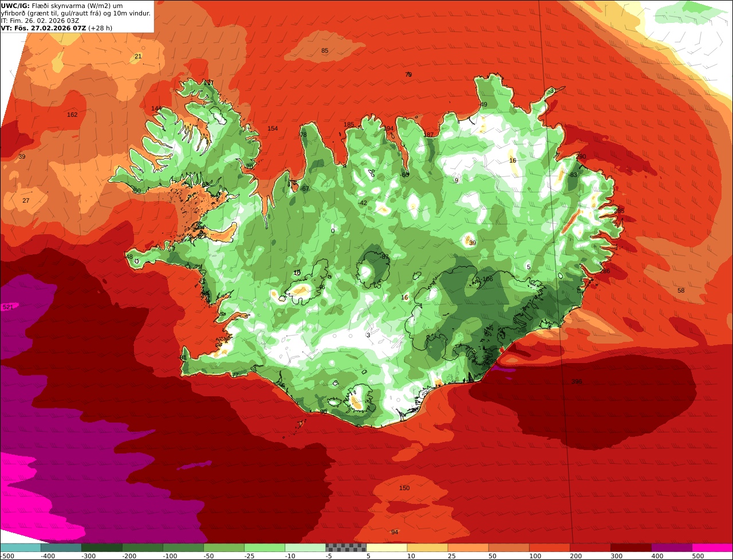Viewport: 733px width, 560px height.
Task: Pick the red swatch between 200 and 300
Action: point(590,547)
